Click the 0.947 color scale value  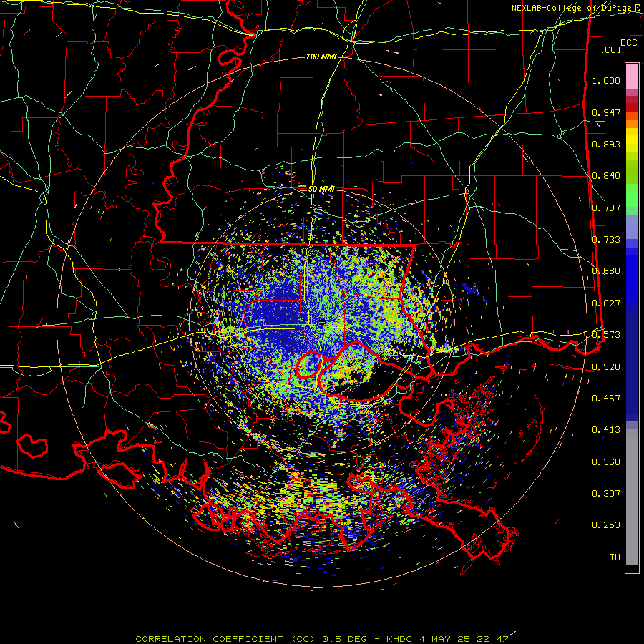[606, 112]
